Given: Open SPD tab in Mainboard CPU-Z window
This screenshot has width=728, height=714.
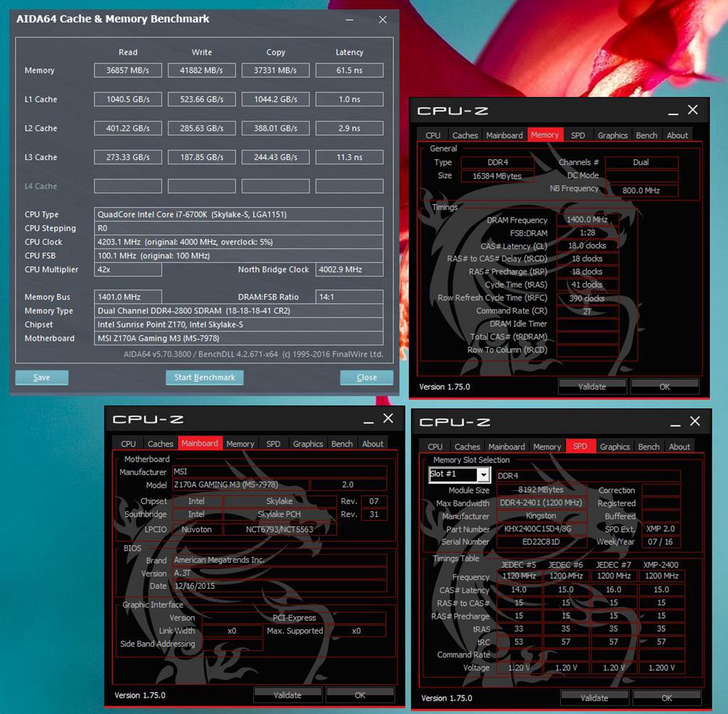Looking at the screenshot, I should (x=273, y=444).
